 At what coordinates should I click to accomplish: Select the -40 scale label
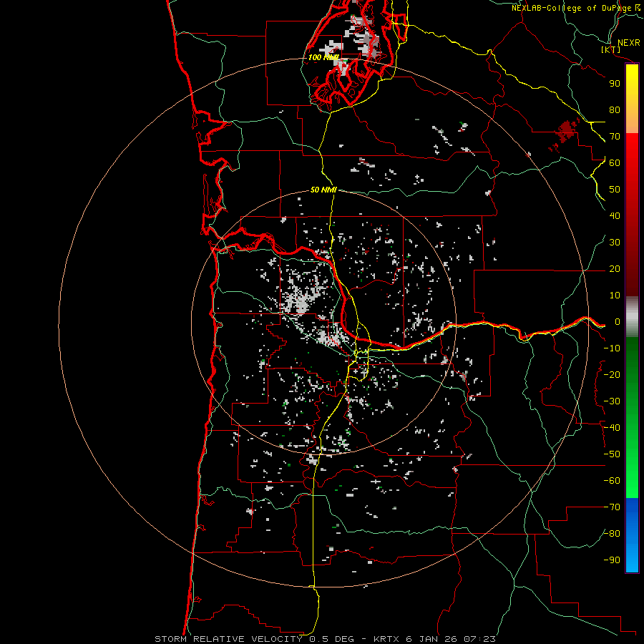[612, 428]
